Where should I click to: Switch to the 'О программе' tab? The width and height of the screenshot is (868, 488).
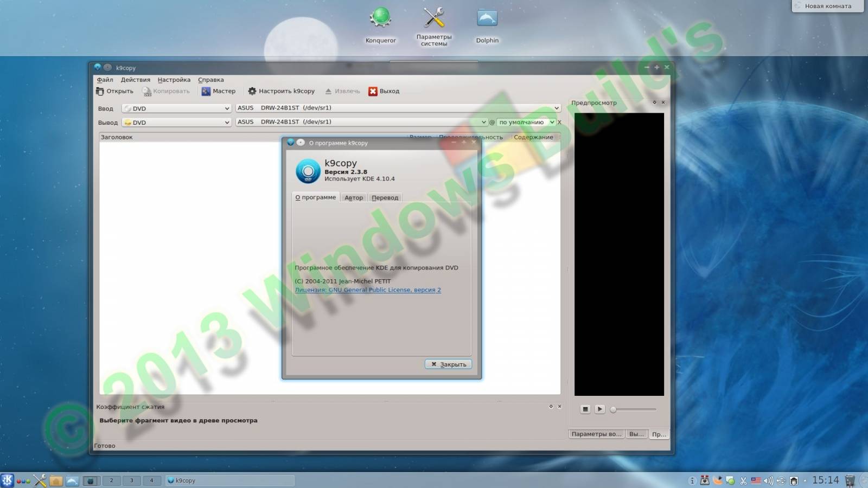pyautogui.click(x=316, y=197)
